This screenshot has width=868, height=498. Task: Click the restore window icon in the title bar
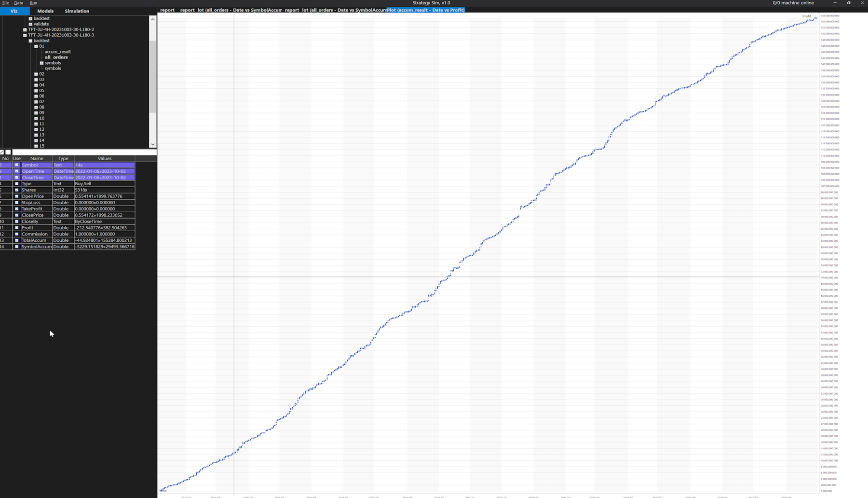pyautogui.click(x=849, y=3)
